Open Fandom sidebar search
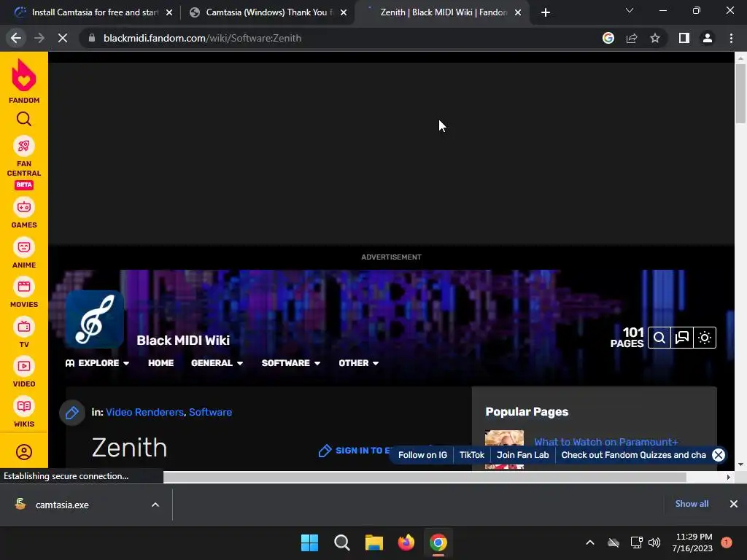747x560 pixels. (x=24, y=119)
